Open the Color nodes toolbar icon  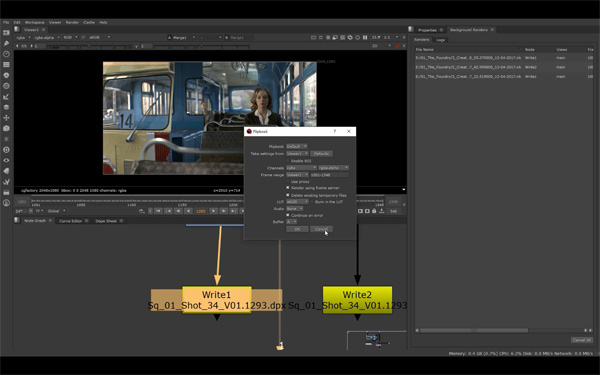pos(6,75)
